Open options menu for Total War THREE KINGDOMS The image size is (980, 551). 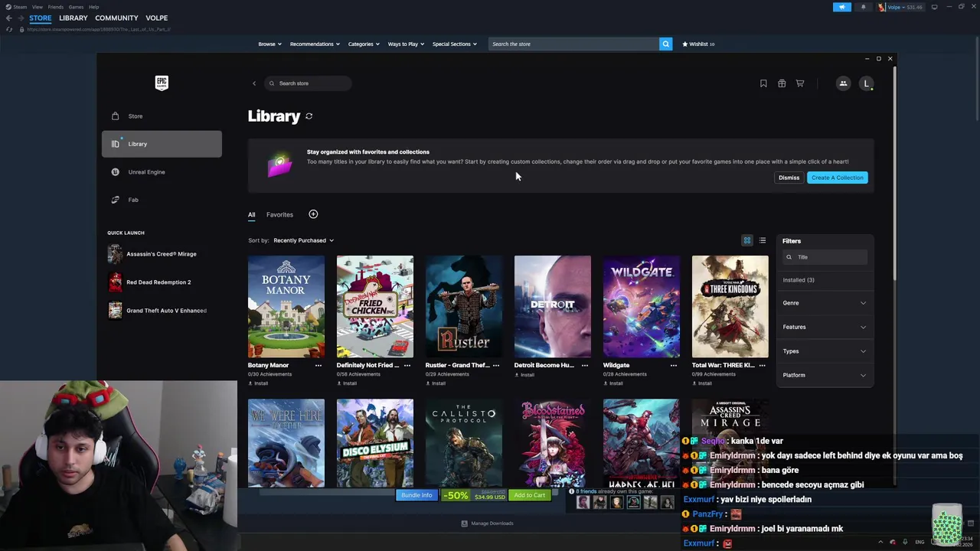click(762, 365)
